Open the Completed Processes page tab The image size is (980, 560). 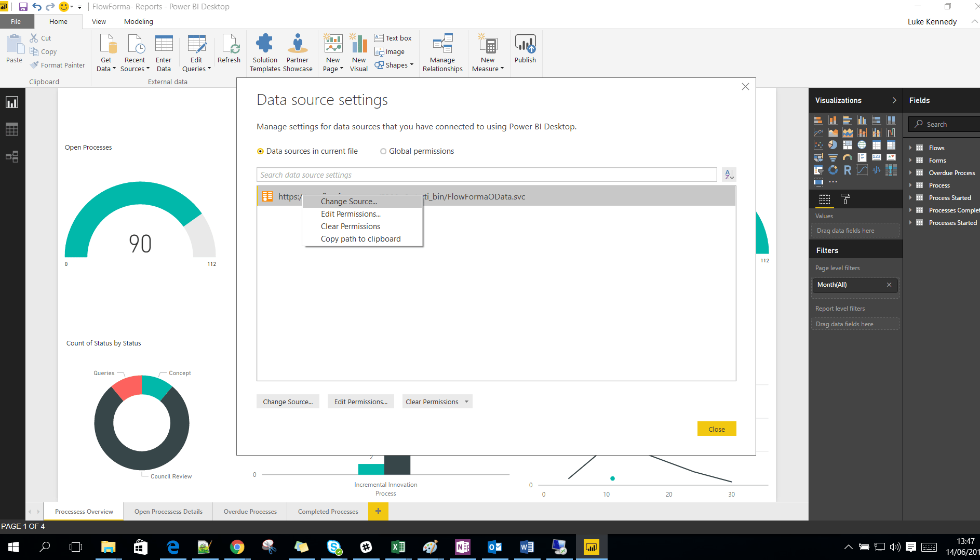point(328,512)
